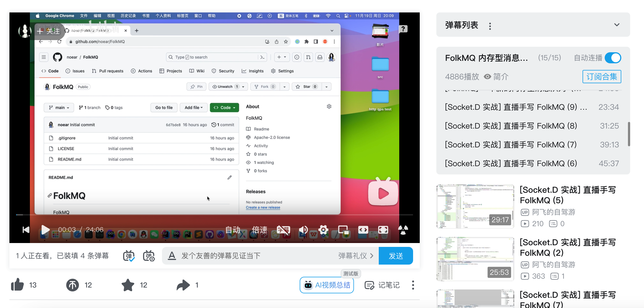Open recommended title 直播手写 FolkMQ (2)

[x=568, y=247]
